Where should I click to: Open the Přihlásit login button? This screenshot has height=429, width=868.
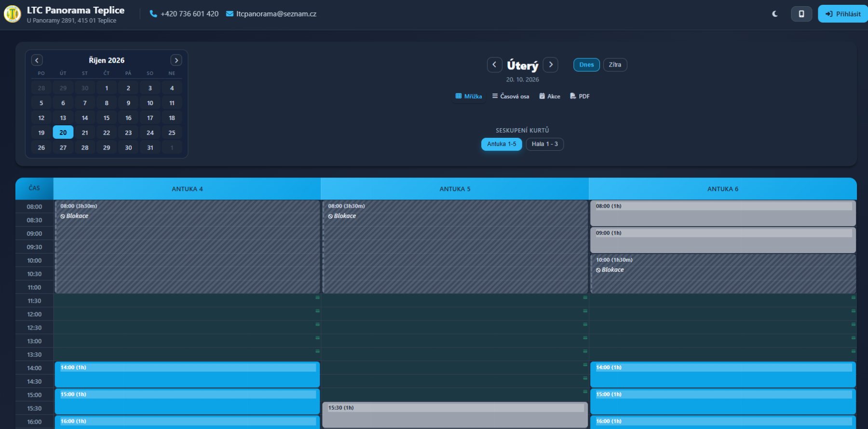tap(842, 14)
